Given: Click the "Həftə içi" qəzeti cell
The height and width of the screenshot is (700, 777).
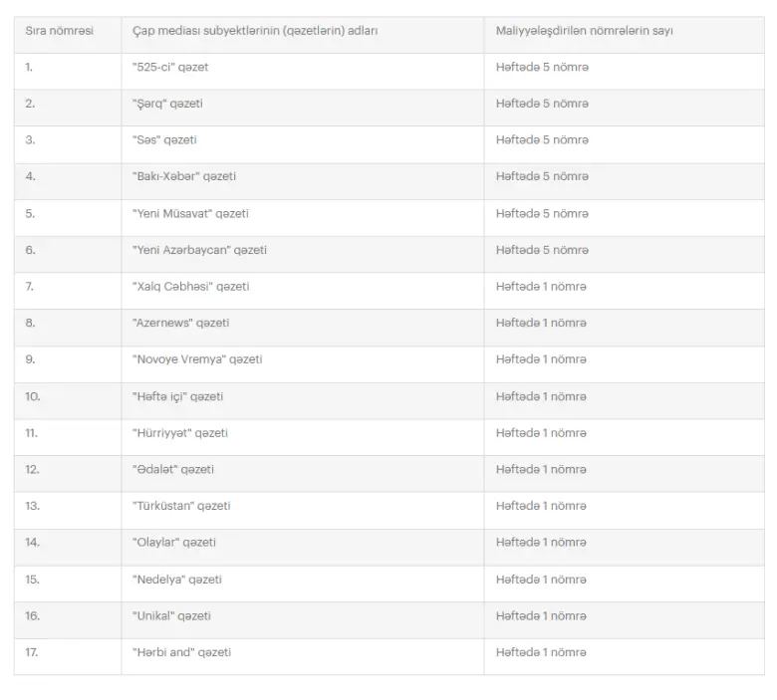Looking at the screenshot, I should [x=177, y=396].
